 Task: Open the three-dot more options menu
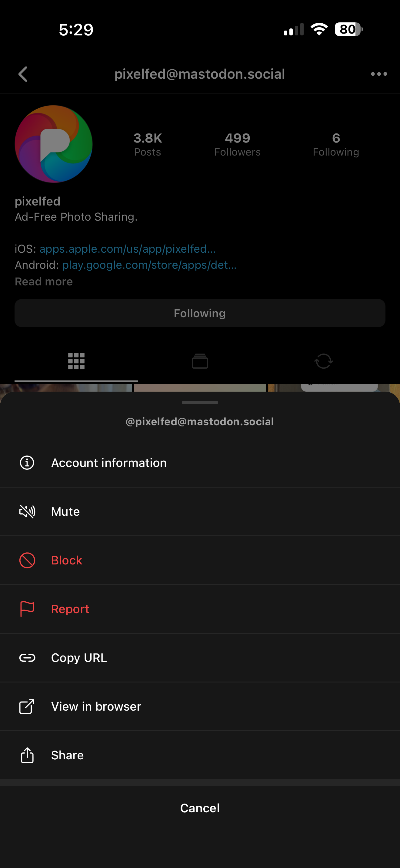point(379,74)
